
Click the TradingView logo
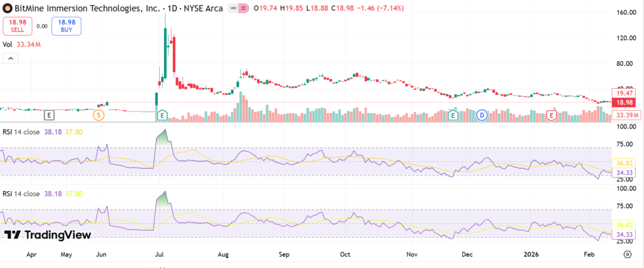(x=48, y=235)
